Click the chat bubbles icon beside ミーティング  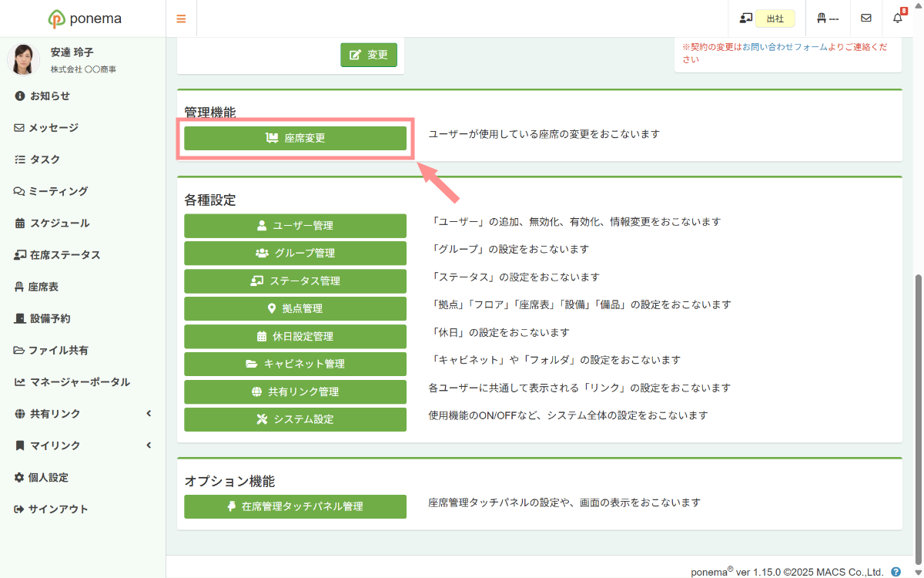point(19,191)
